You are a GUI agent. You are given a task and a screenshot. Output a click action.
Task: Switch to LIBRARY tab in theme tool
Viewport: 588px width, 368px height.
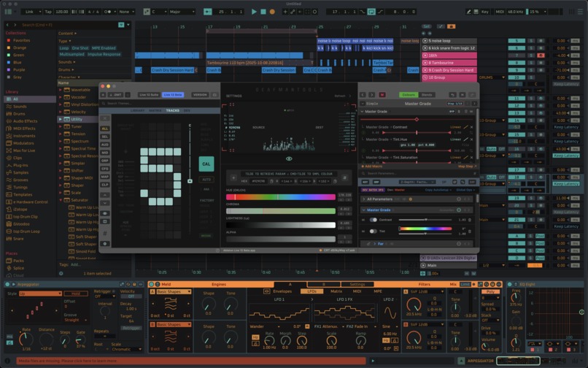138,110
